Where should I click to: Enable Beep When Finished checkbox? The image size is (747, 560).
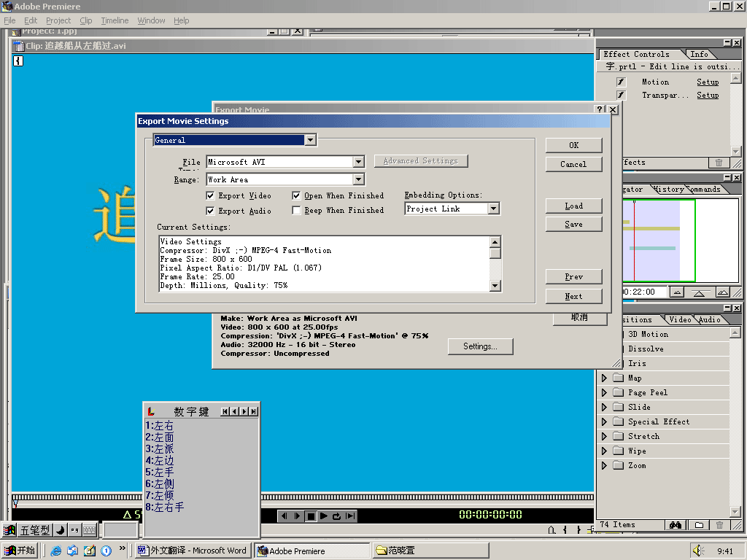click(x=296, y=211)
